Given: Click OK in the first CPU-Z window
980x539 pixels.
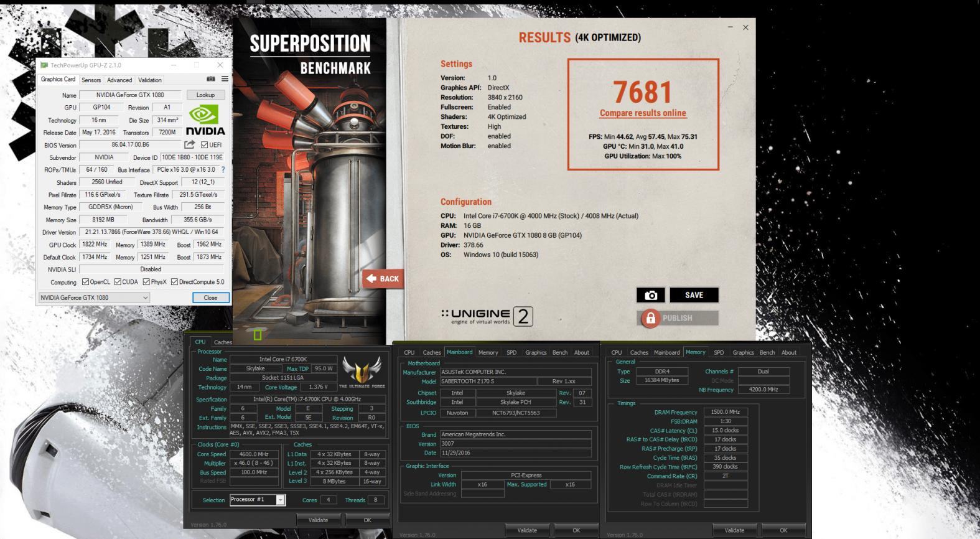Looking at the screenshot, I should pos(367,520).
